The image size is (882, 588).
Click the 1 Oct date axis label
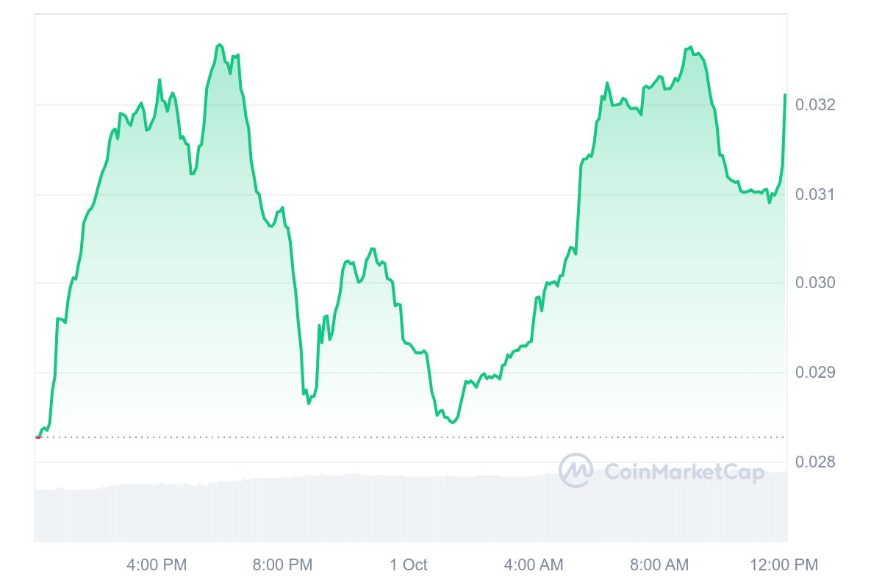pyautogui.click(x=408, y=564)
